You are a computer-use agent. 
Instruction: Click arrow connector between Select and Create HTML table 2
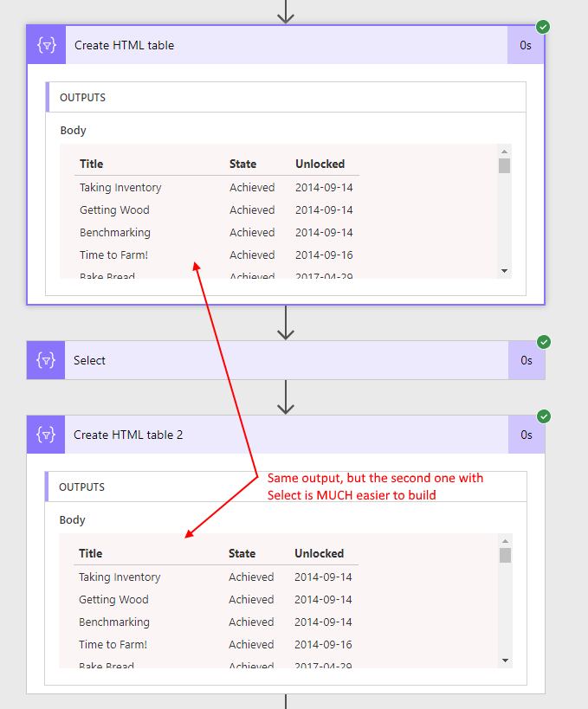pyautogui.click(x=286, y=397)
